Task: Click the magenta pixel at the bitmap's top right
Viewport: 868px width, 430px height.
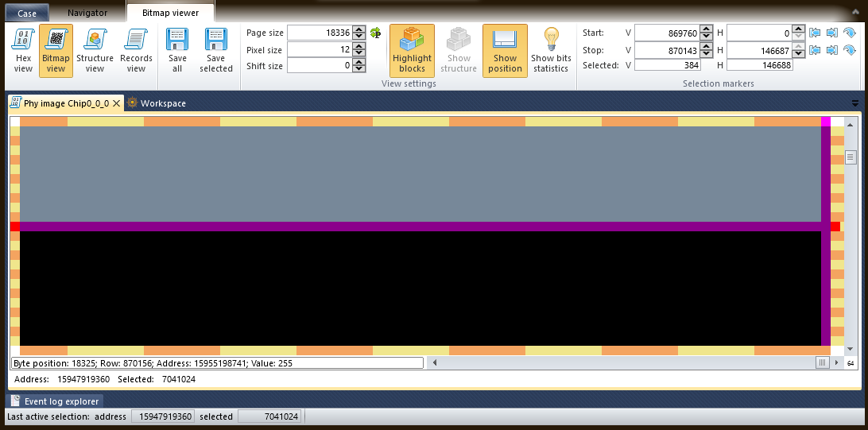Action: pyautogui.click(x=826, y=122)
